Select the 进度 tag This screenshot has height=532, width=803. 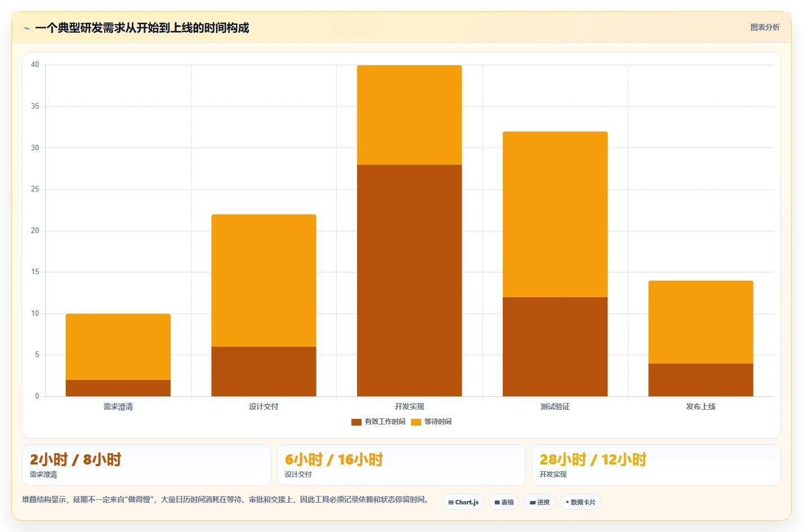(539, 502)
